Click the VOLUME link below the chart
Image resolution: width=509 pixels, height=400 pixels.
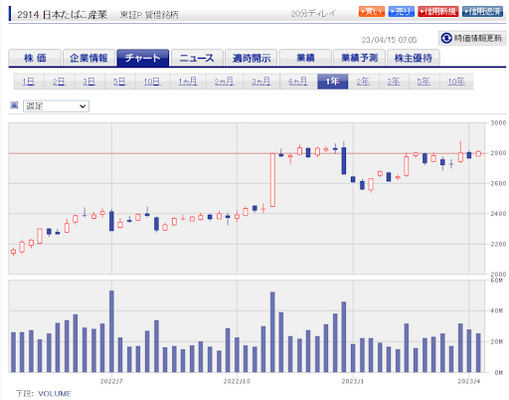[x=54, y=394]
